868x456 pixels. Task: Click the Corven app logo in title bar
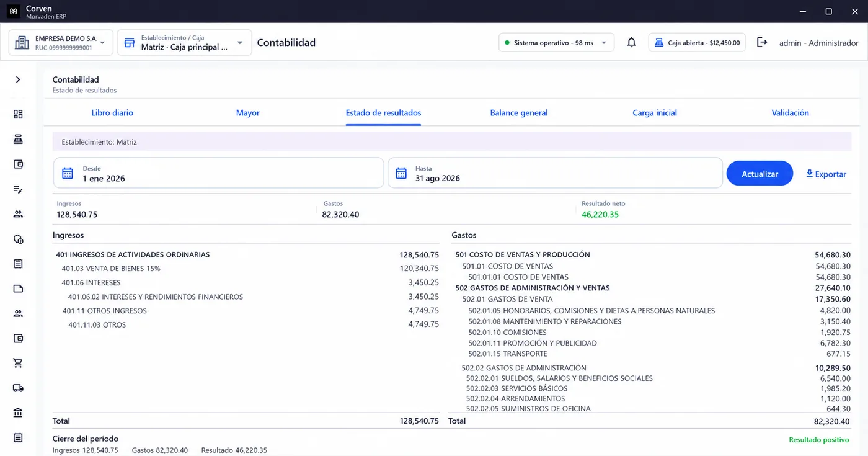(12, 11)
